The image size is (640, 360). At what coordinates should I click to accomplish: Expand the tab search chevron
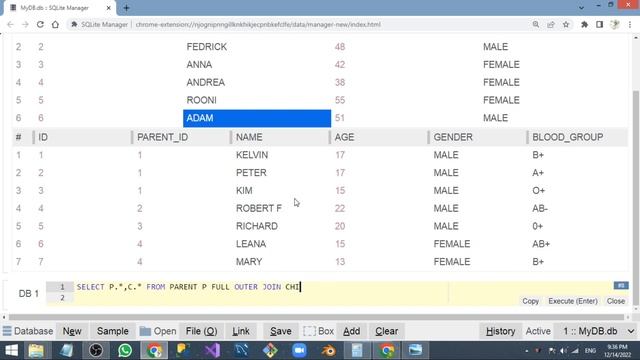pos(581,8)
